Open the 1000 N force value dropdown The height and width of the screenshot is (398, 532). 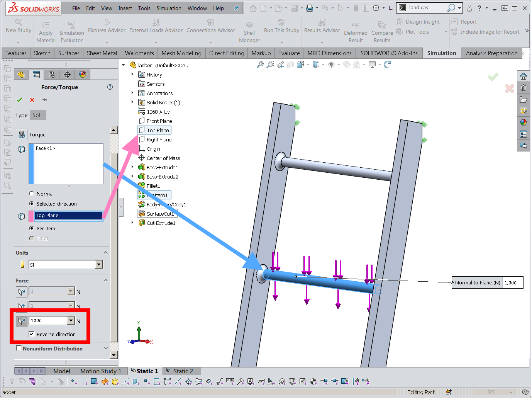(71, 320)
